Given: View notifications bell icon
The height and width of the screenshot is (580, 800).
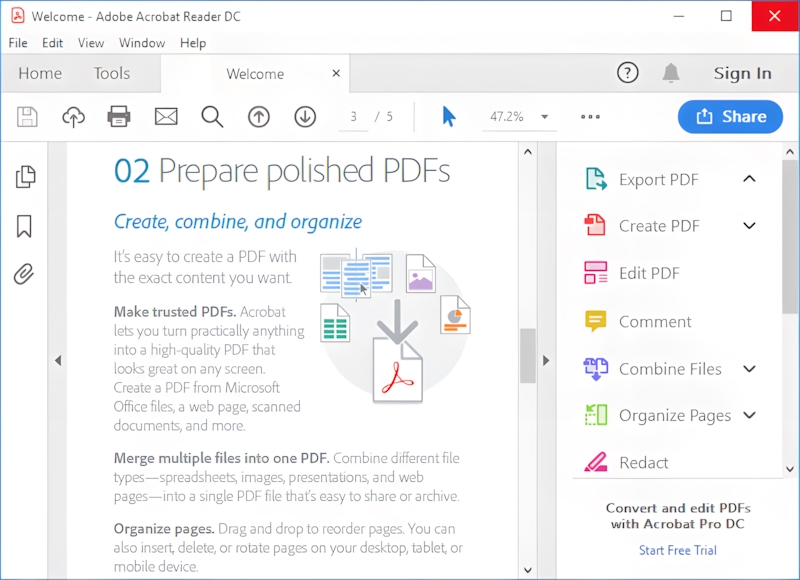Looking at the screenshot, I should tap(671, 73).
